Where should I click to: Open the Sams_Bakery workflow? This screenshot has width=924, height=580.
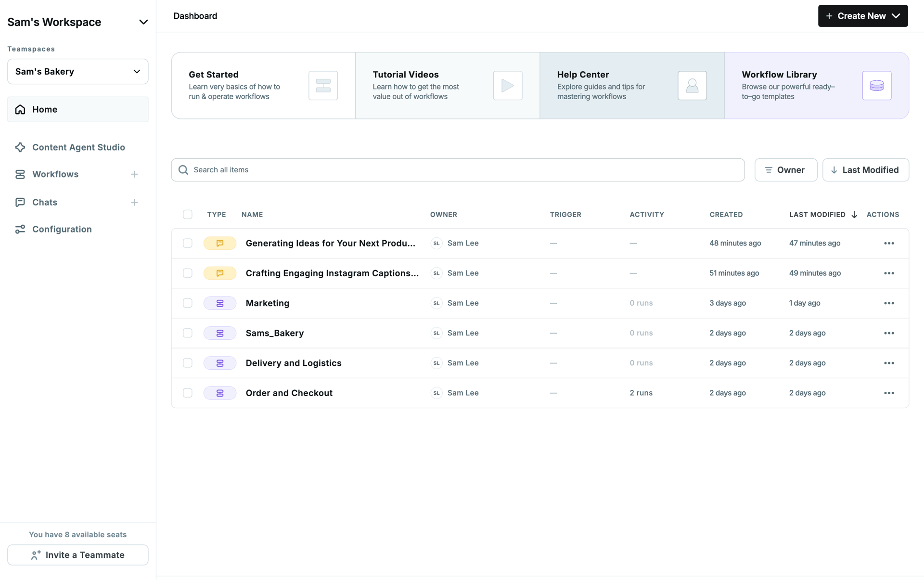[x=274, y=333]
